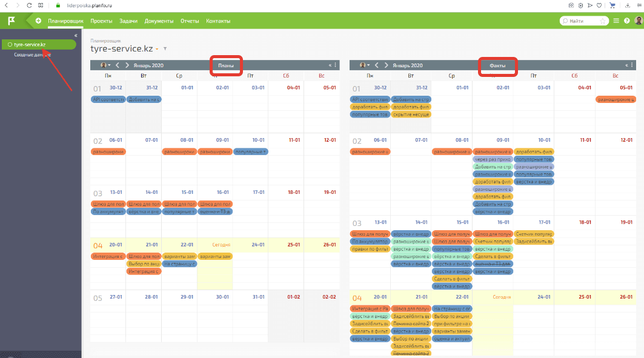Click the Найти search field

pos(583,21)
